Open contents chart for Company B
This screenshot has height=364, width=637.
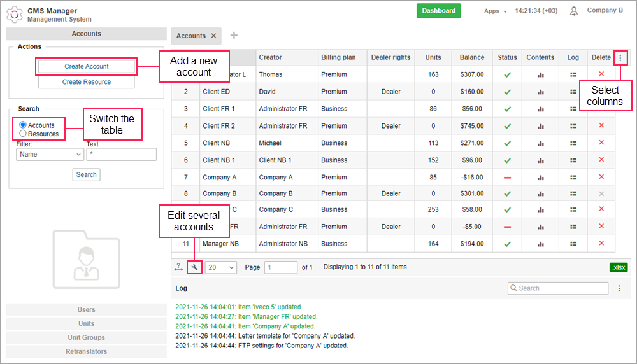coord(540,194)
